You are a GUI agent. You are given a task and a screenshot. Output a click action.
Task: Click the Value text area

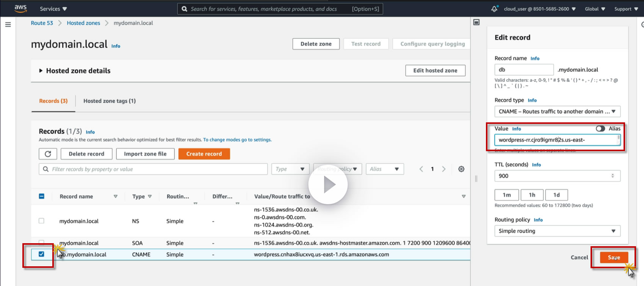pyautogui.click(x=557, y=140)
